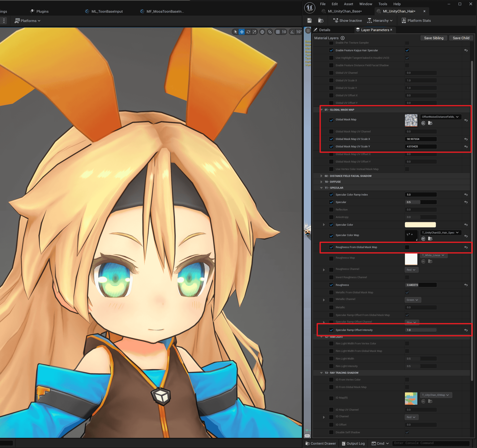Enable override for Global UV Channel
The image size is (477, 448).
[331, 73]
